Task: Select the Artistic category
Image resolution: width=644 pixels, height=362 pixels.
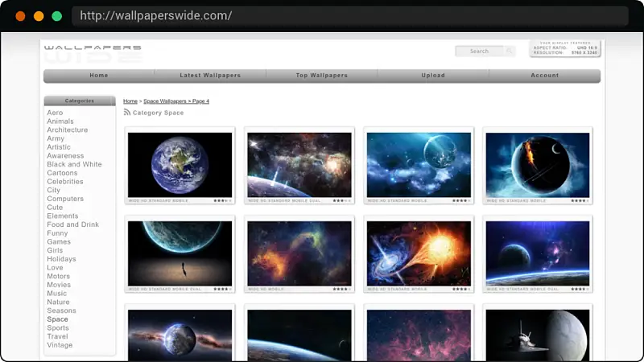Action: tap(59, 147)
